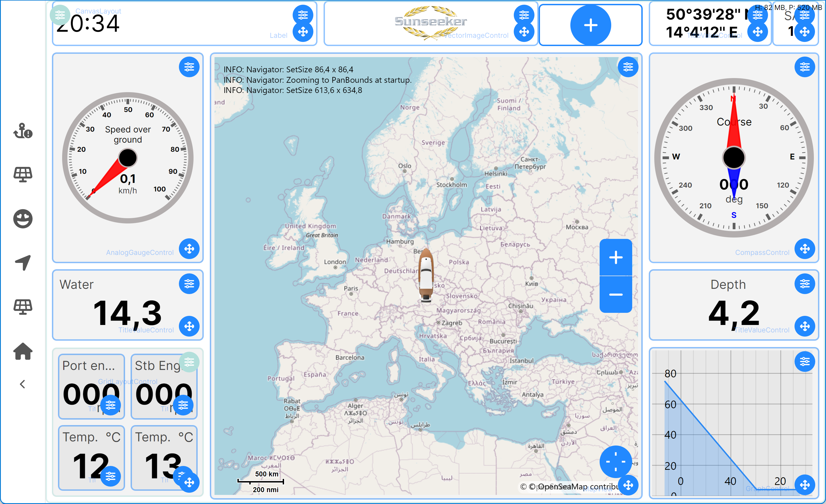826x504 pixels.
Task: Click move handle of the Water widget
Action: point(189,326)
